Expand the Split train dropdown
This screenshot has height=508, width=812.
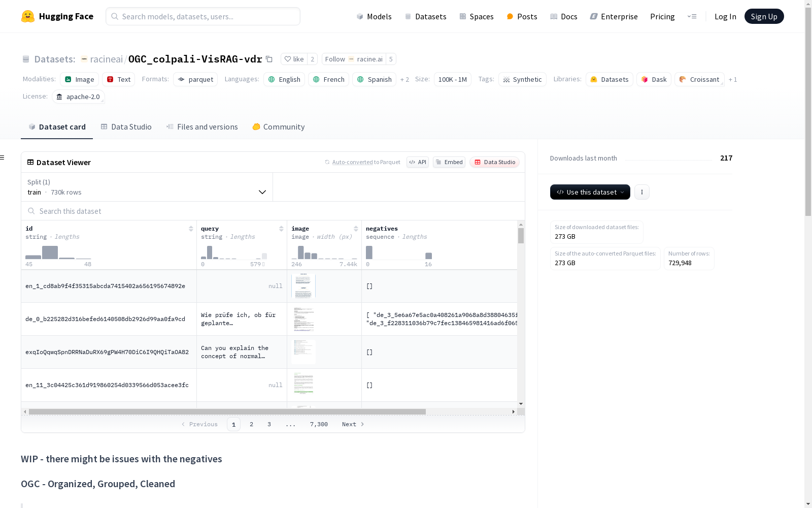click(x=147, y=187)
